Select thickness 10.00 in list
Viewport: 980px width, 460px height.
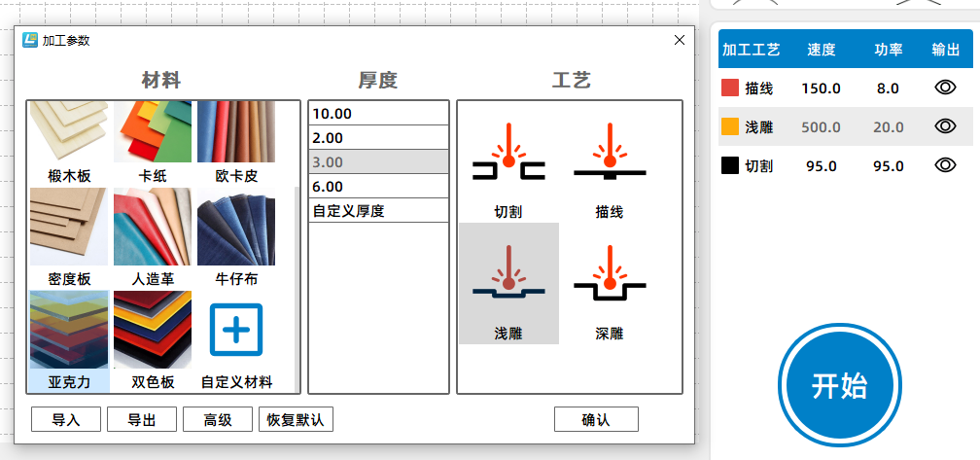pyautogui.click(x=379, y=113)
